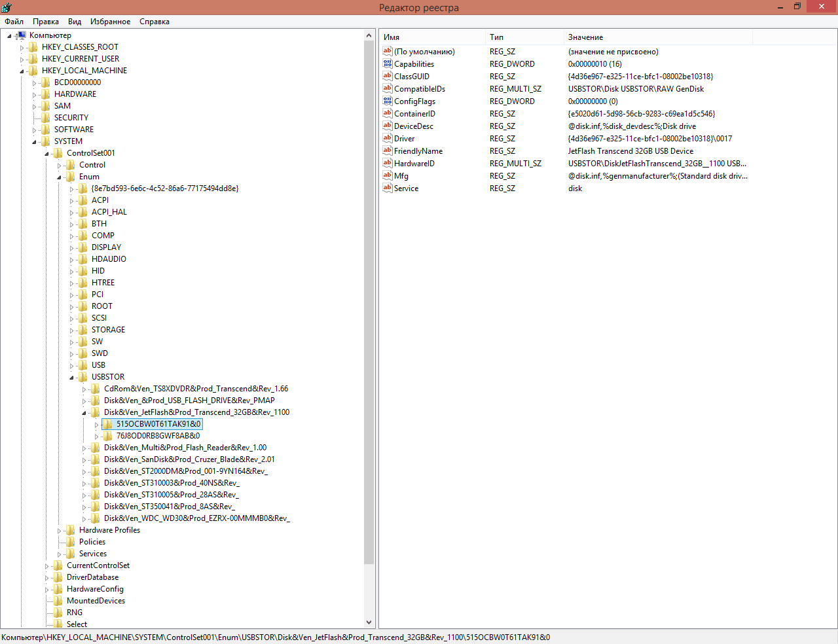
Task: Click the HKEY_CLASSES_ROOT folder icon
Action: [x=33, y=47]
